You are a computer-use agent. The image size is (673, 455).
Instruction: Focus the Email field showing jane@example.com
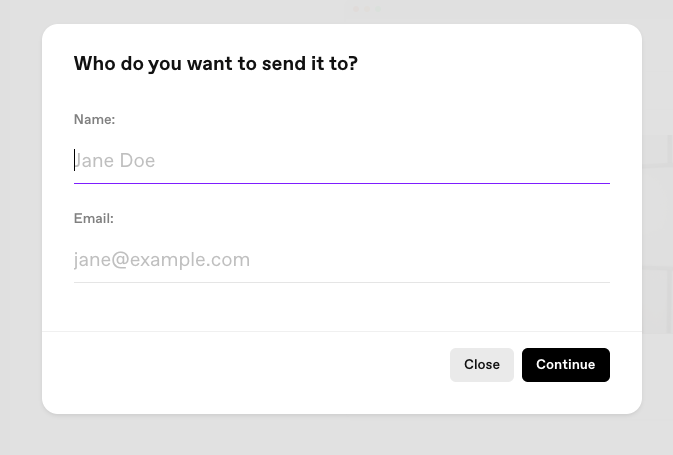click(342, 260)
